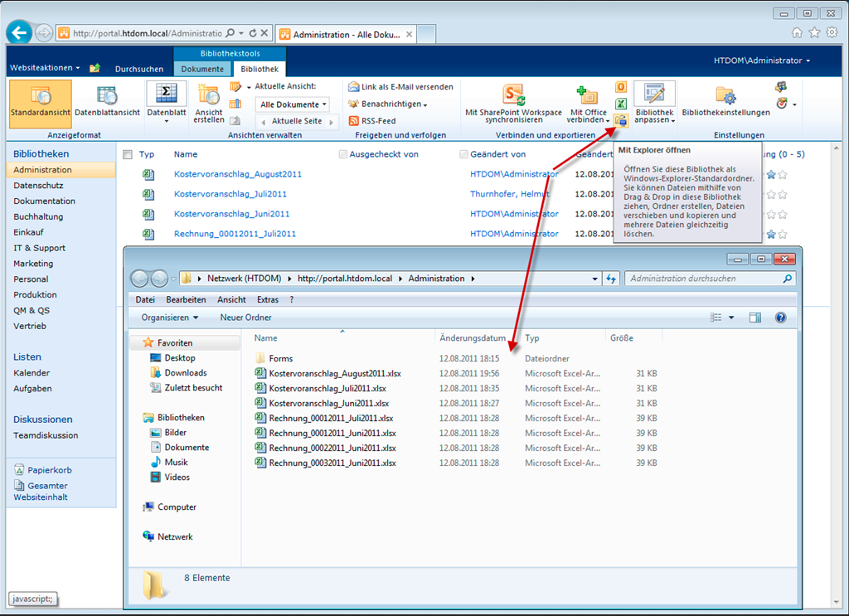Viewport: 849px width, 616px height.
Task: Click the Marketing library link
Action: pyautogui.click(x=33, y=264)
